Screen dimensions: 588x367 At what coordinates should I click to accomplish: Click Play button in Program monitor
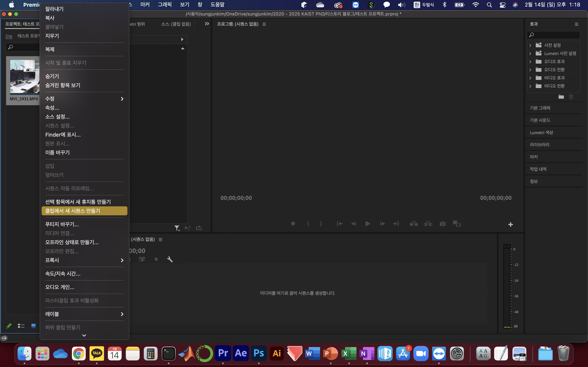tap(368, 223)
